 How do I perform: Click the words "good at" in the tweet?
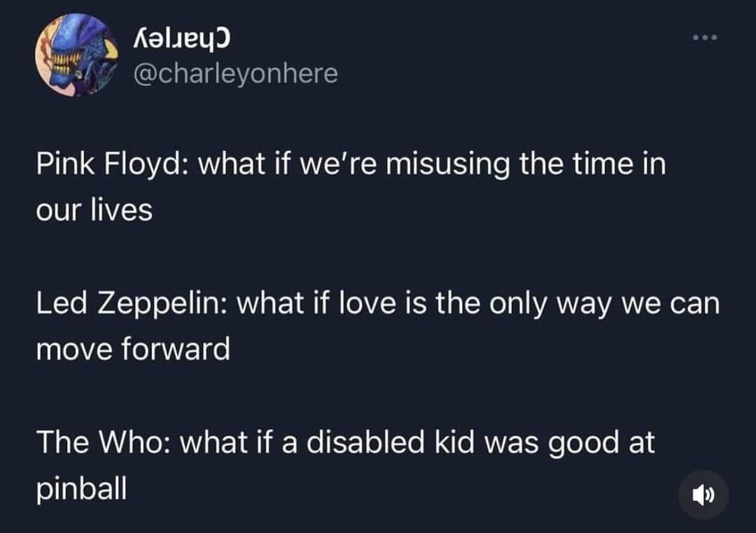(605, 443)
